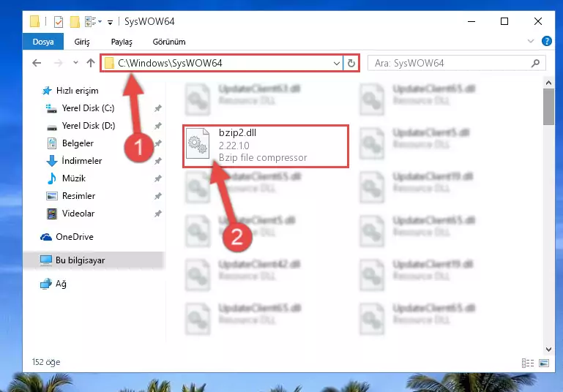Image resolution: width=563 pixels, height=392 pixels.
Task: Go back with the back arrow
Action: [37, 63]
